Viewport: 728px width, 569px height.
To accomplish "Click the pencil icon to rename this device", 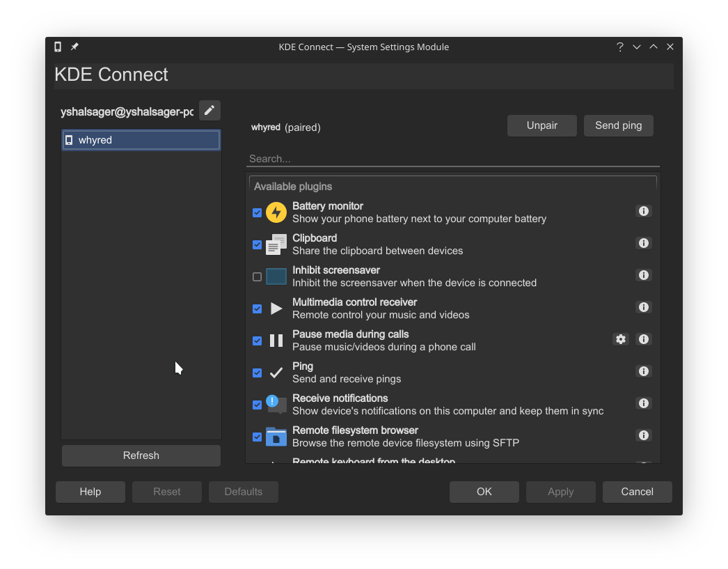I will 209,111.
